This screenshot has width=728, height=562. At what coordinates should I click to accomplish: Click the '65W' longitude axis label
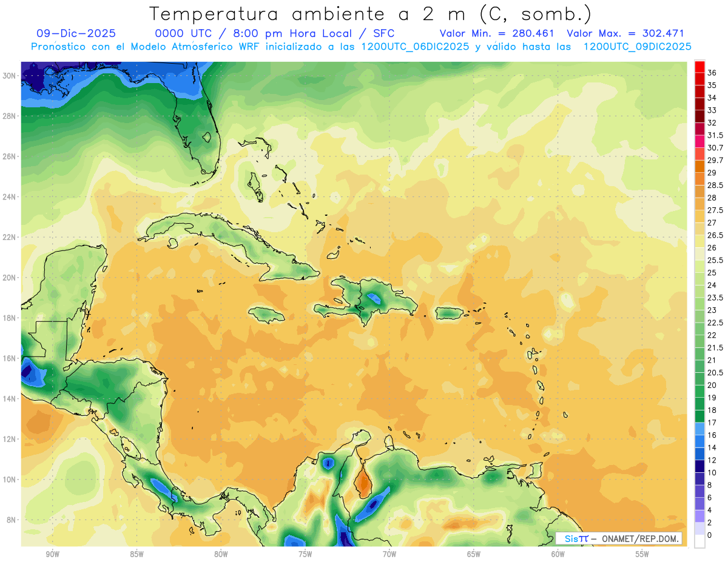pos(474,554)
